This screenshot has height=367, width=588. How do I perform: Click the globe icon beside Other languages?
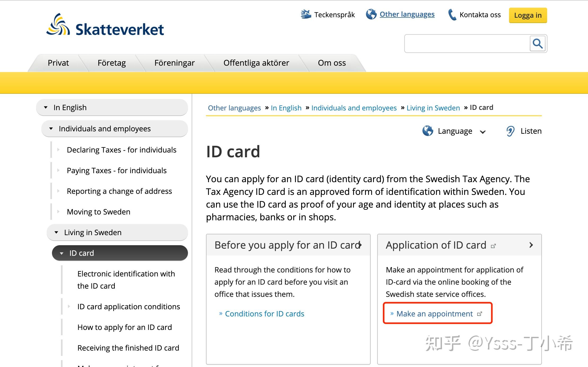pyautogui.click(x=371, y=14)
